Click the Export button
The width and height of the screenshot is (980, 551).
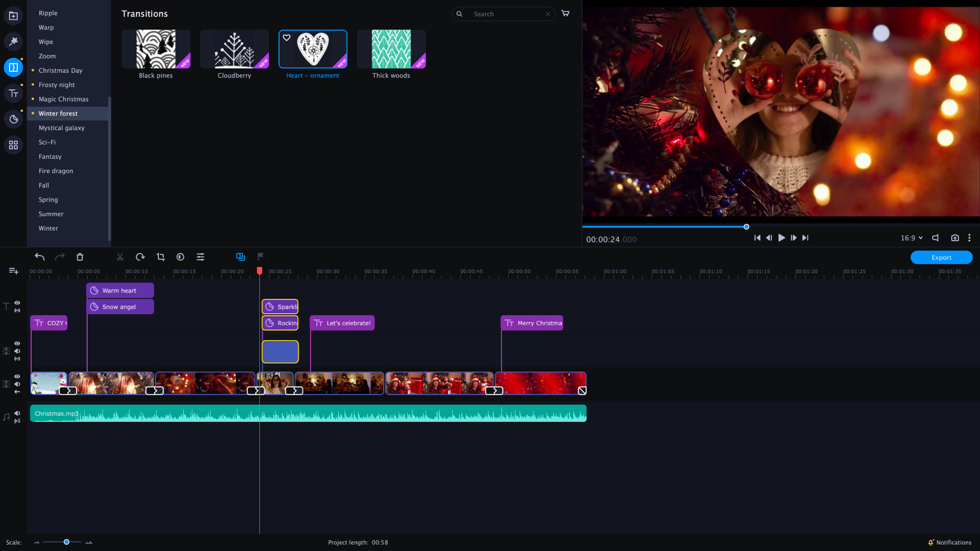941,257
